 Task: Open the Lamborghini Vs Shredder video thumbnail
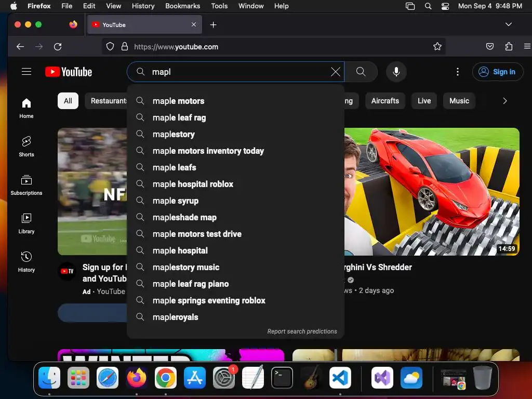pos(432,191)
